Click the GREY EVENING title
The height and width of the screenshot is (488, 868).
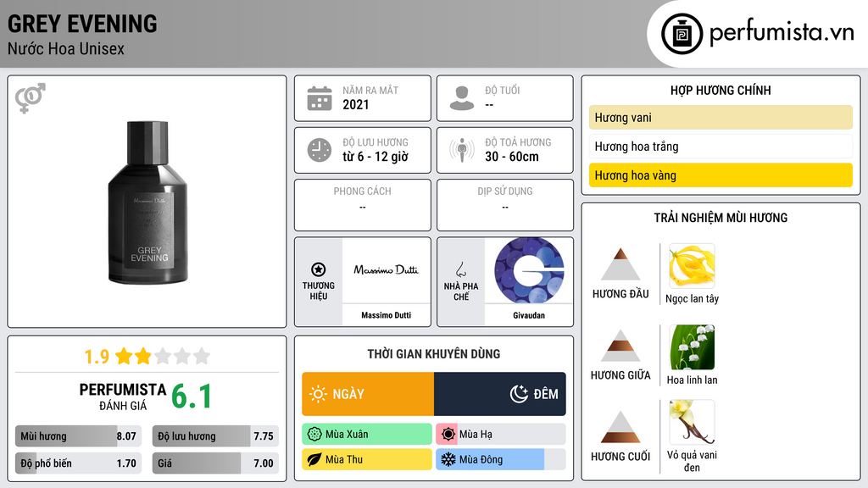(x=82, y=24)
